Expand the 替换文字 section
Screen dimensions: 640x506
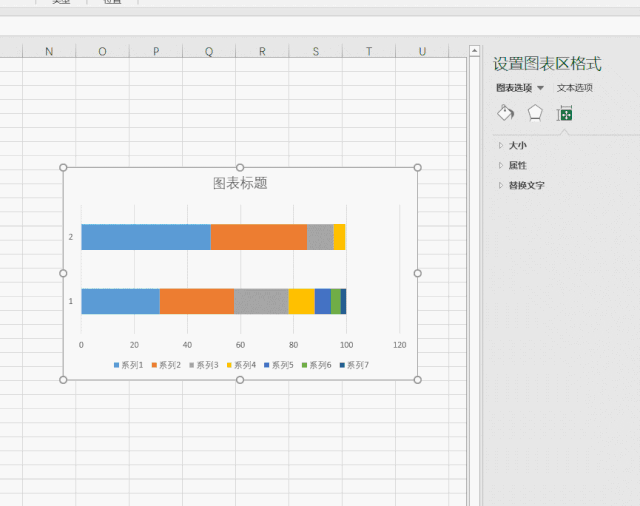(526, 185)
